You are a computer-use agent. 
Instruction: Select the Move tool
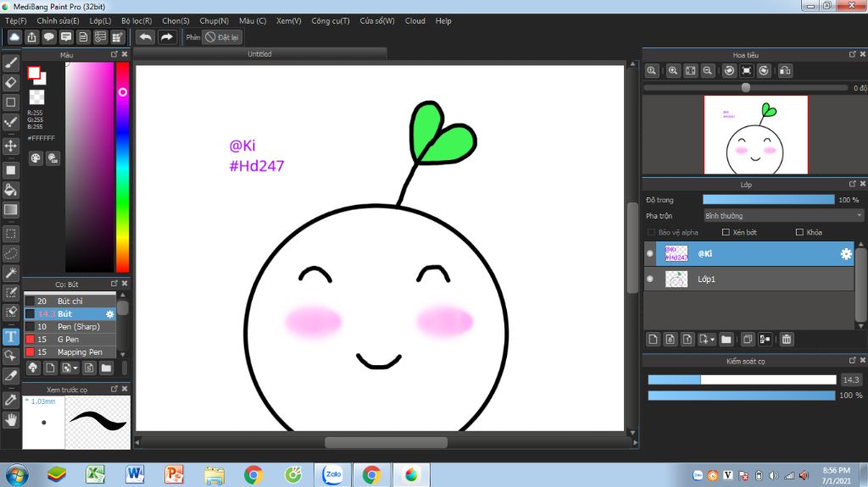click(10, 146)
